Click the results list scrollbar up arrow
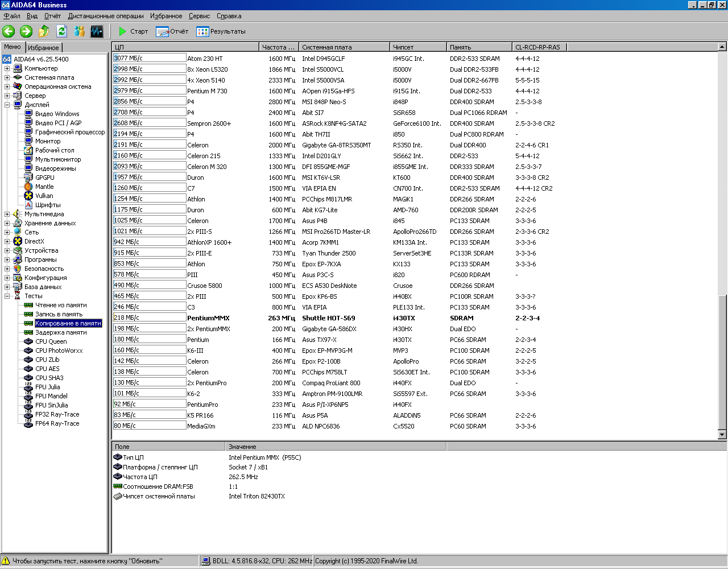This screenshot has height=569, width=728. click(722, 47)
